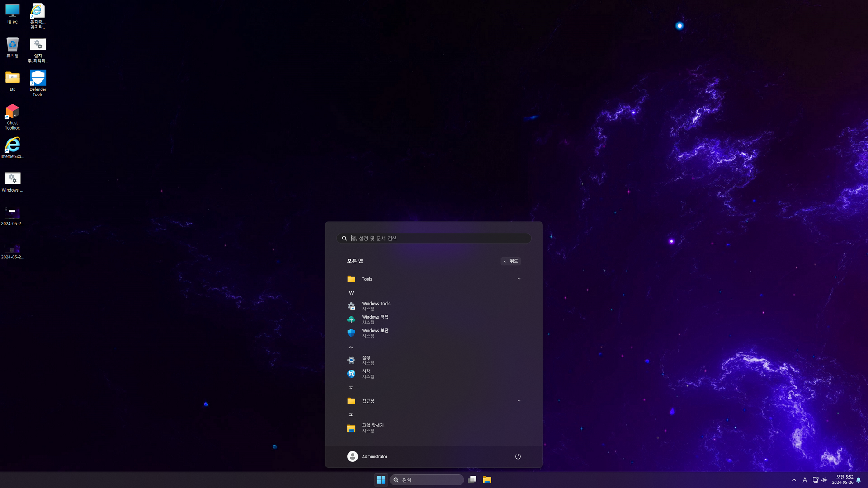Open 파일 탐색기 from the app list
The height and width of the screenshot is (488, 868).
(x=373, y=428)
